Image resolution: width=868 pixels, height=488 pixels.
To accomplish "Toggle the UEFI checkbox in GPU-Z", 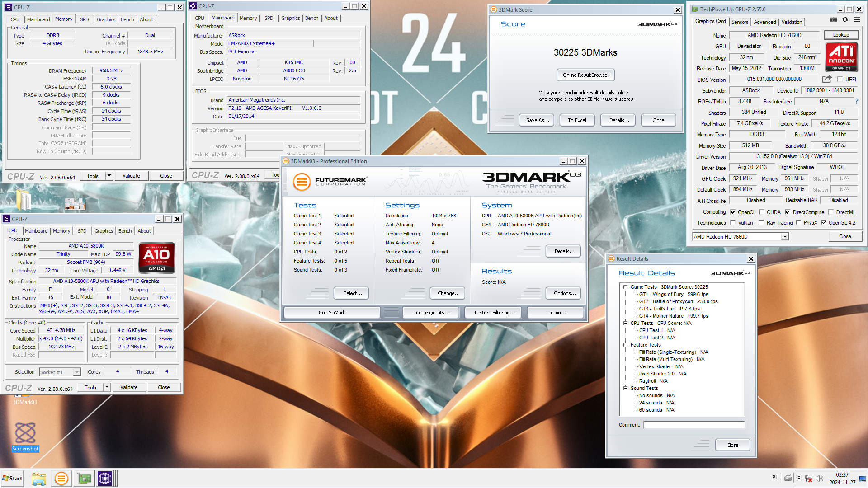I will pyautogui.click(x=840, y=79).
